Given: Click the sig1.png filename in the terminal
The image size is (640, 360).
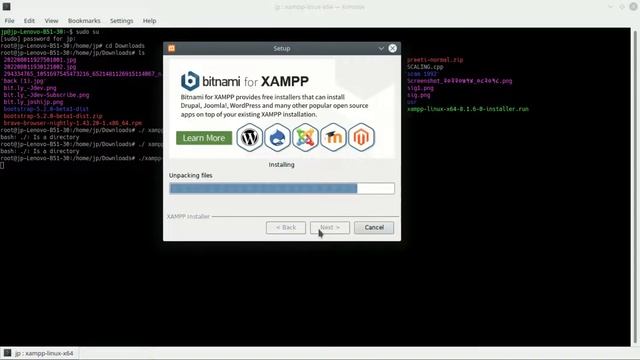Looking at the screenshot, I should [x=420, y=88].
